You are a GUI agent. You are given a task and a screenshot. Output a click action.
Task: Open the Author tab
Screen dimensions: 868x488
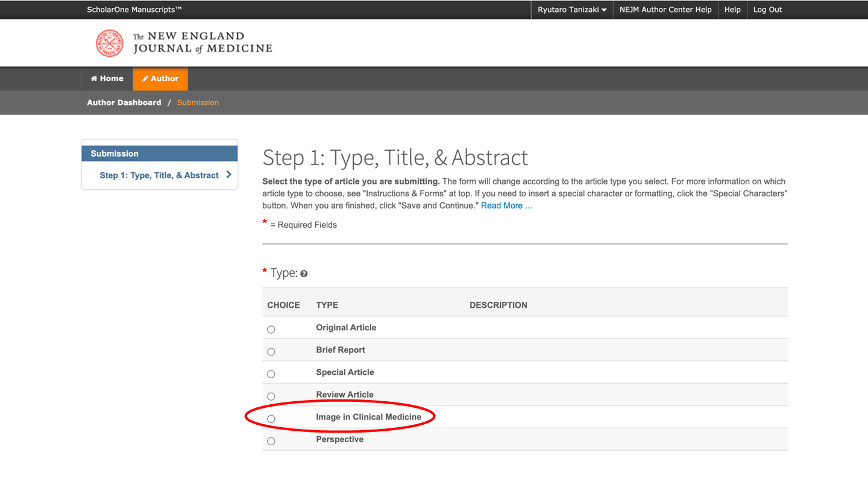click(x=160, y=79)
